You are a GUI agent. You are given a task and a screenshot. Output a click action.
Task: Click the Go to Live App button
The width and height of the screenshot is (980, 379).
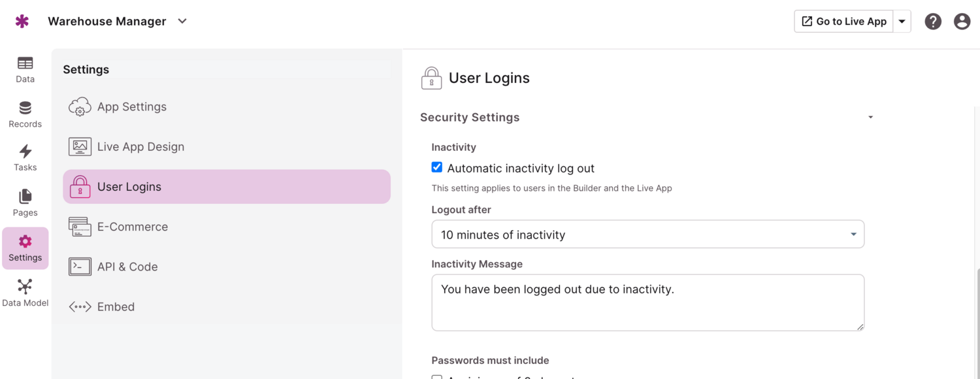tap(843, 21)
